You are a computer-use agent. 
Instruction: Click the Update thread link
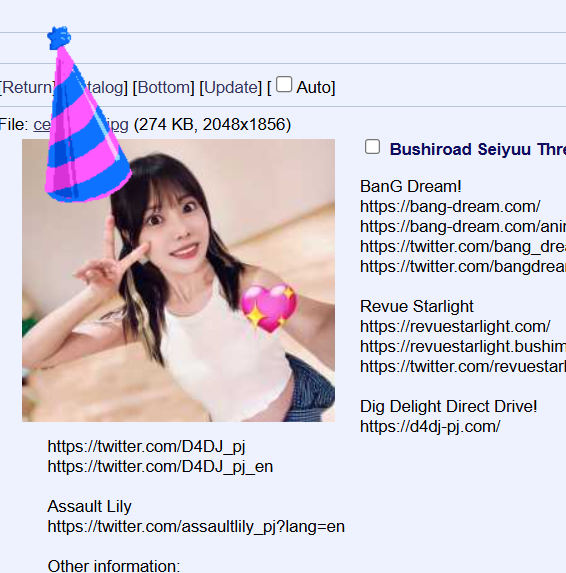pyautogui.click(x=231, y=88)
